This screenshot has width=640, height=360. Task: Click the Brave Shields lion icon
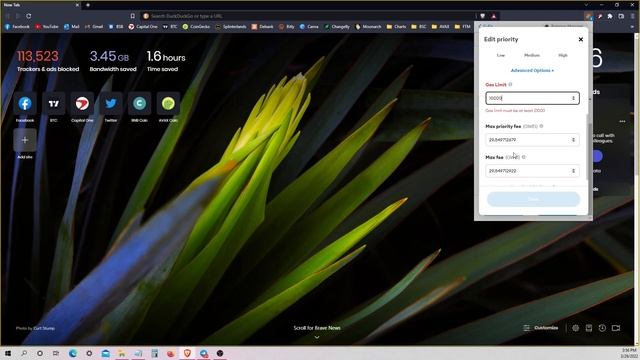[482, 16]
